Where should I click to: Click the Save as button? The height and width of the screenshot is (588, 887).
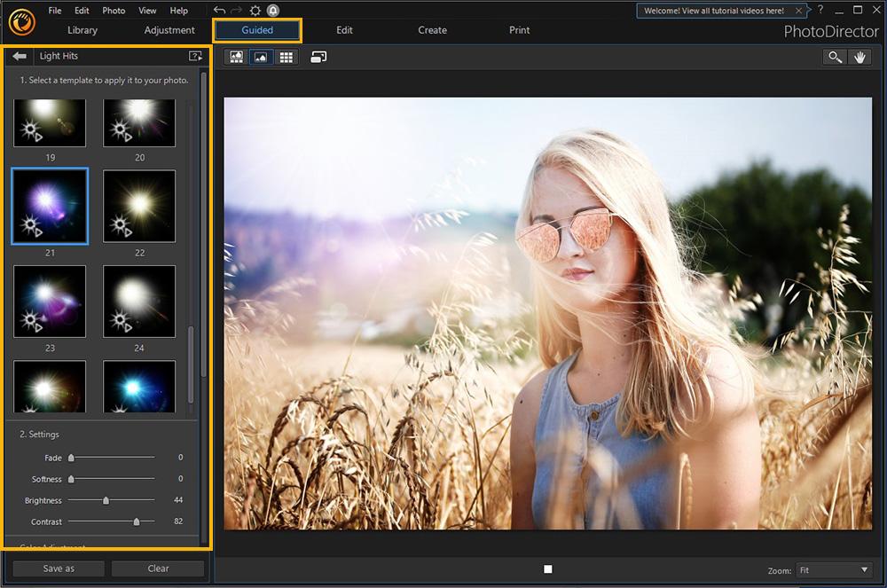pyautogui.click(x=59, y=568)
